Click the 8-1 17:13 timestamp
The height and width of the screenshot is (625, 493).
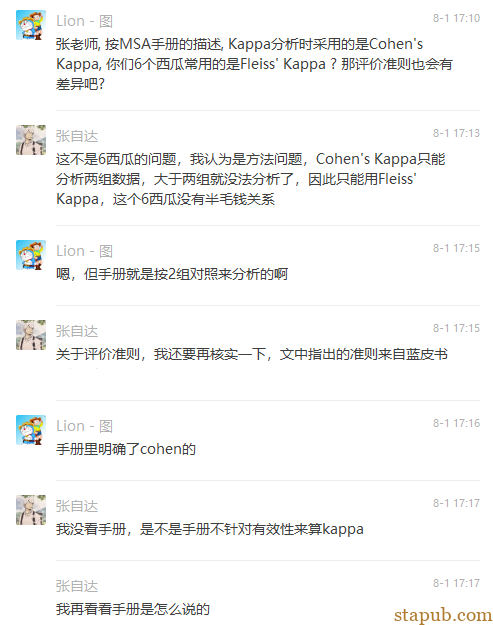[457, 133]
